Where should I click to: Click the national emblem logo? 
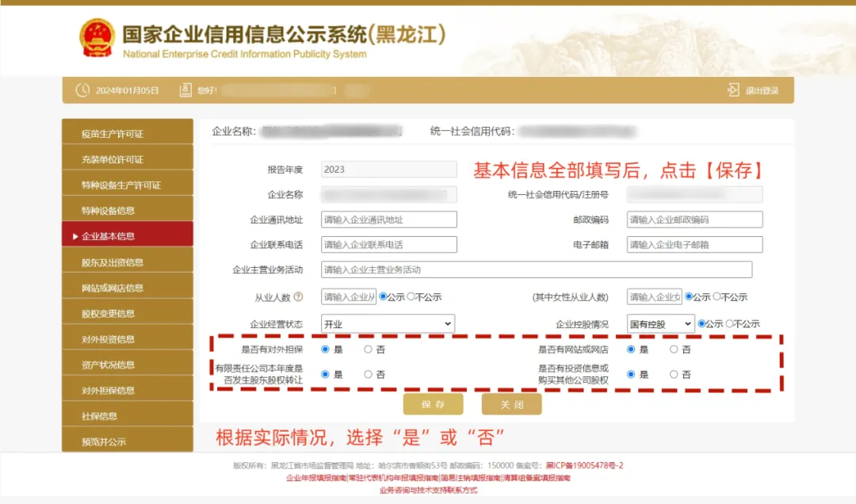(x=97, y=38)
